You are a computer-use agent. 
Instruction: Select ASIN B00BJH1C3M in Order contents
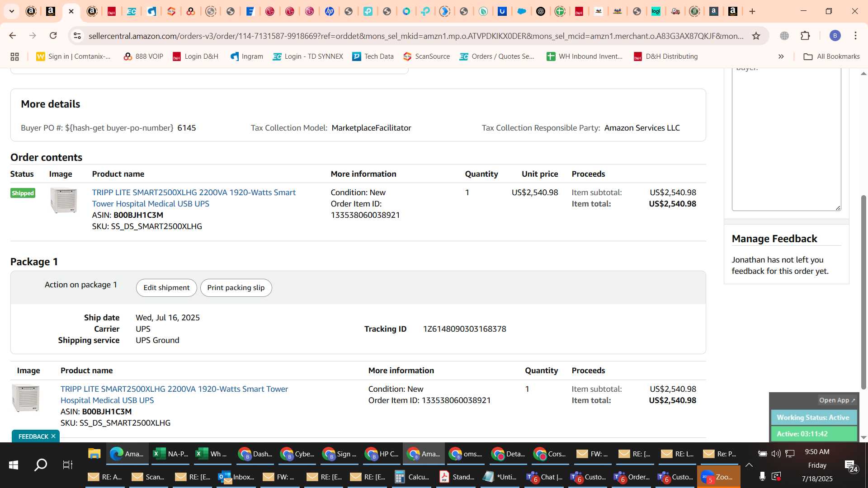click(138, 215)
